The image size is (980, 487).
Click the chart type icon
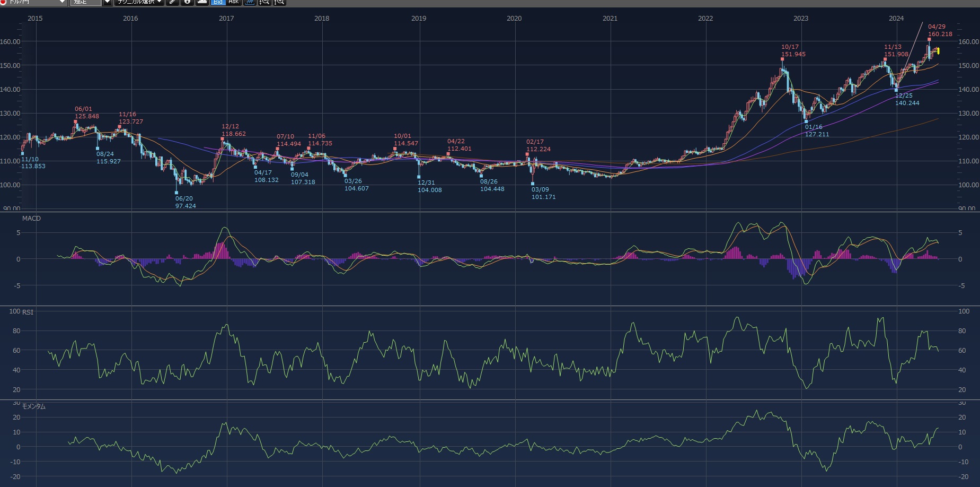tap(249, 2)
